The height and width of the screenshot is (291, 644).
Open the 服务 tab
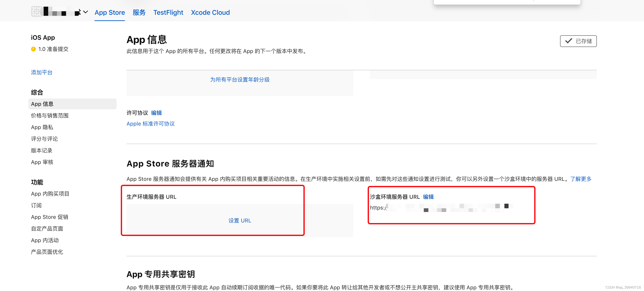pyautogui.click(x=139, y=12)
